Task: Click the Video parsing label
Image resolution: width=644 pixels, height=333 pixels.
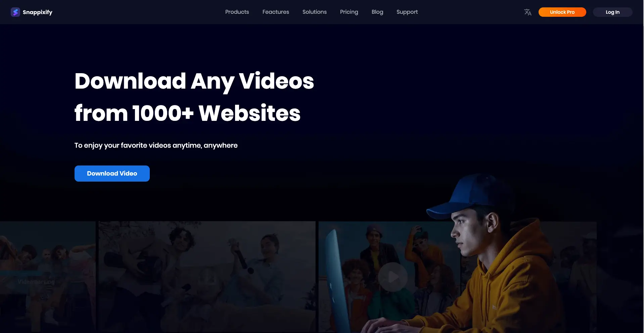Action: [36, 282]
